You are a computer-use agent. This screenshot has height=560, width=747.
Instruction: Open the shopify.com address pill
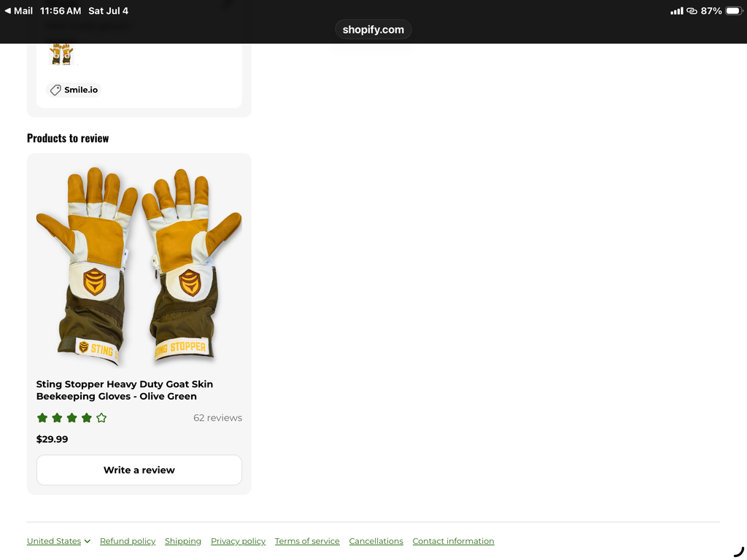[x=373, y=29]
